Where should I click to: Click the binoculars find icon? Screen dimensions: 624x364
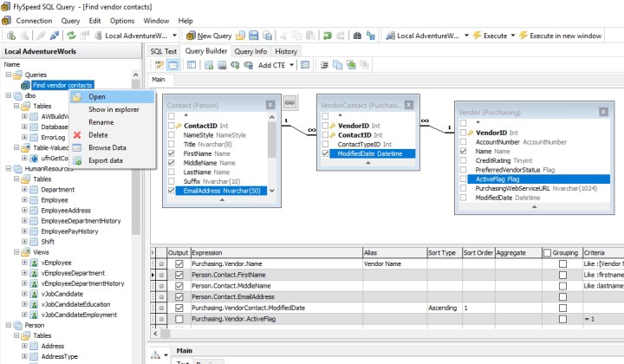point(357,36)
